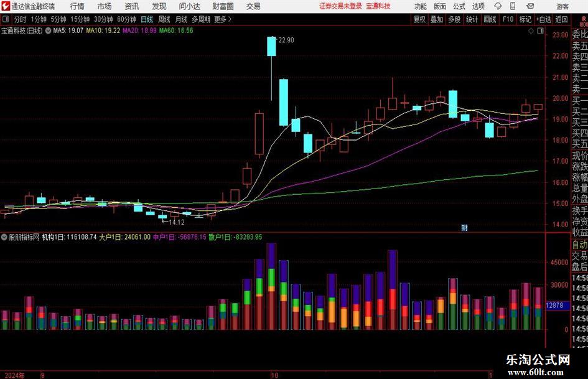Click the Tongdaxin red logo icon
Viewport: 588px width, 379px height.
click(x=6, y=6)
